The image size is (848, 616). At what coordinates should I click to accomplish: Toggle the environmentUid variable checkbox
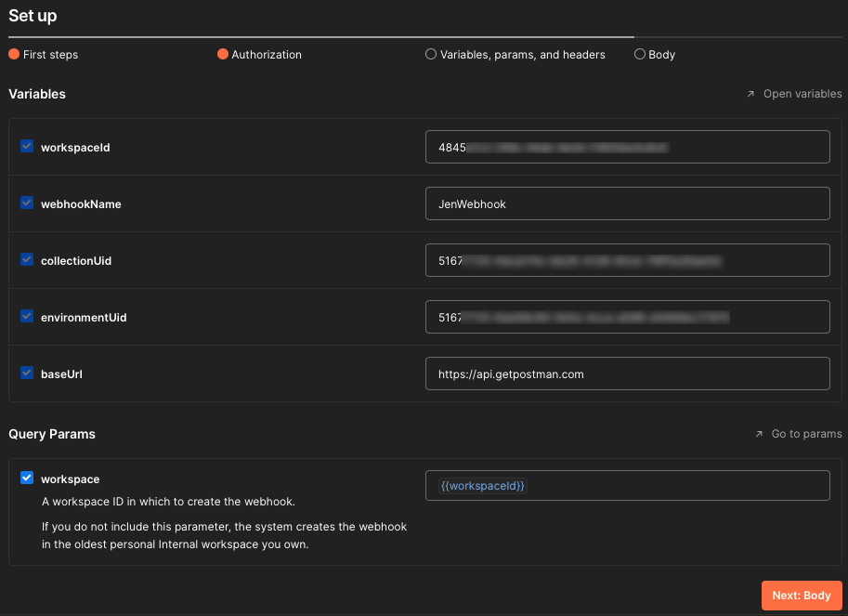(27, 316)
